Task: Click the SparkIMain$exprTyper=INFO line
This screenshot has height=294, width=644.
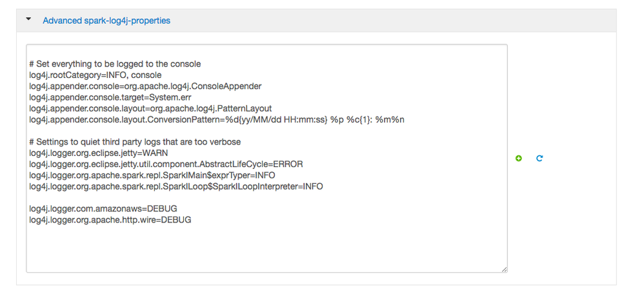Action: [152, 175]
